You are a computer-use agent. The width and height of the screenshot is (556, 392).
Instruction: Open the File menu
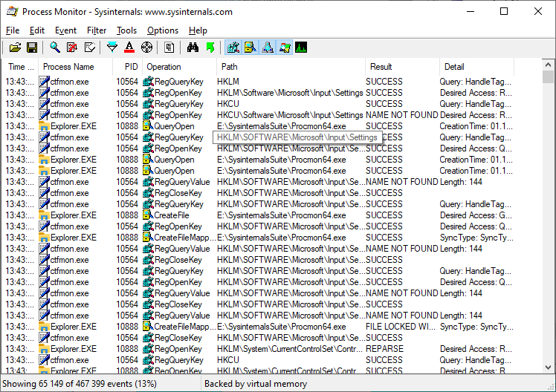coord(13,30)
